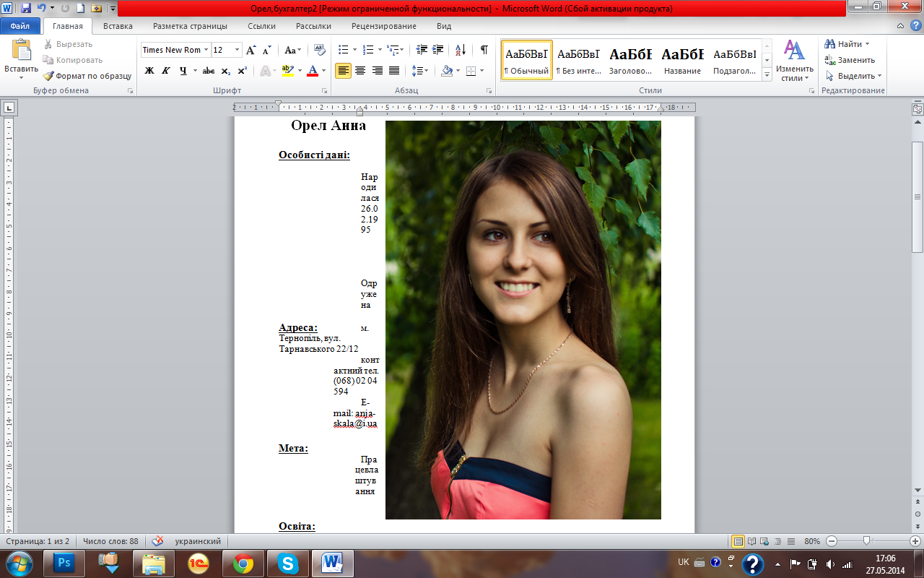Click the Save icon in quick access toolbar
924x578 pixels.
(26, 9)
